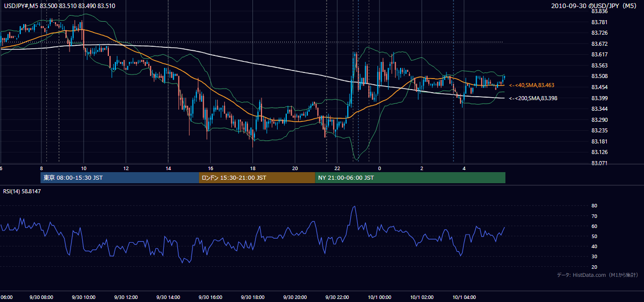Viewport: 644px width, 302px height.
Task: Click the 9/30 20:00 time label
Action: pyautogui.click(x=295, y=297)
